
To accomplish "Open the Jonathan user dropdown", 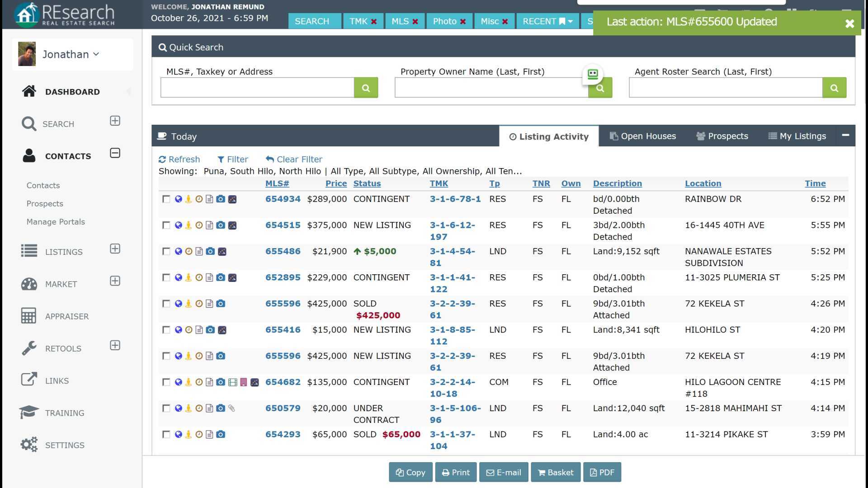I will pos(70,55).
